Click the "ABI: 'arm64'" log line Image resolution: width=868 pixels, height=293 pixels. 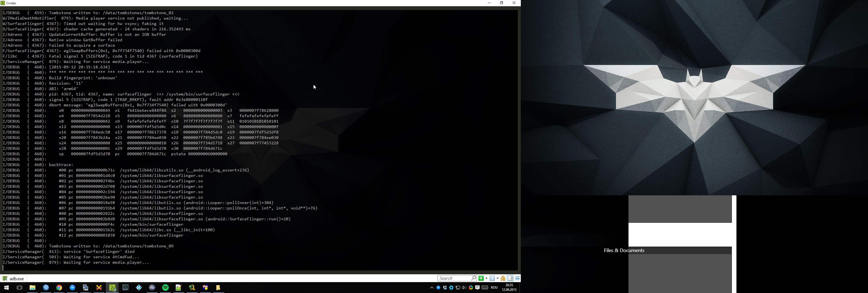pyautogui.click(x=40, y=89)
